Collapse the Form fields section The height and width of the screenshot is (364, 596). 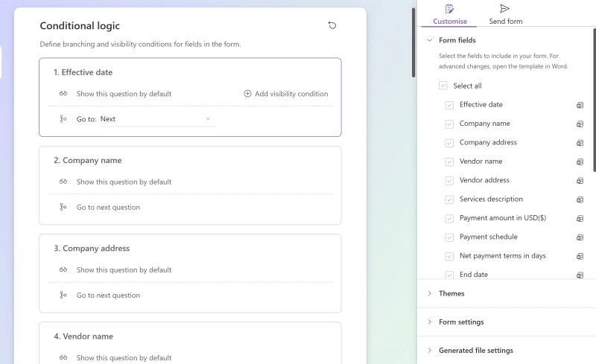[x=430, y=40]
